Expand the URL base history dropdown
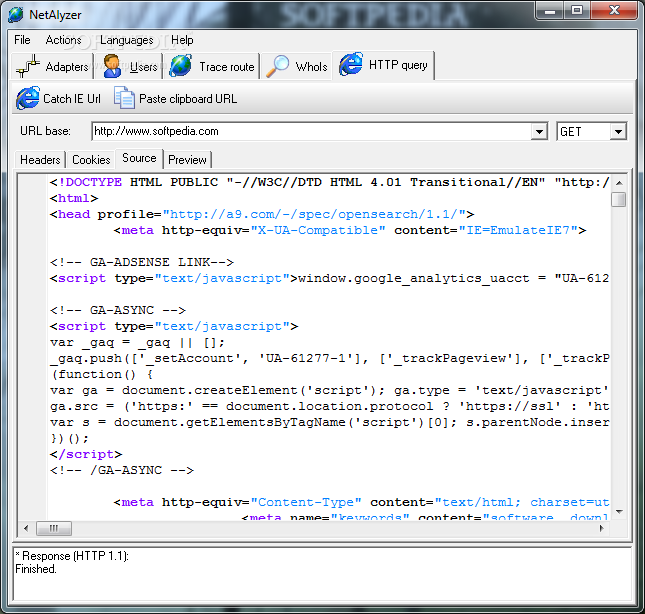This screenshot has height=614, width=645. click(x=538, y=132)
